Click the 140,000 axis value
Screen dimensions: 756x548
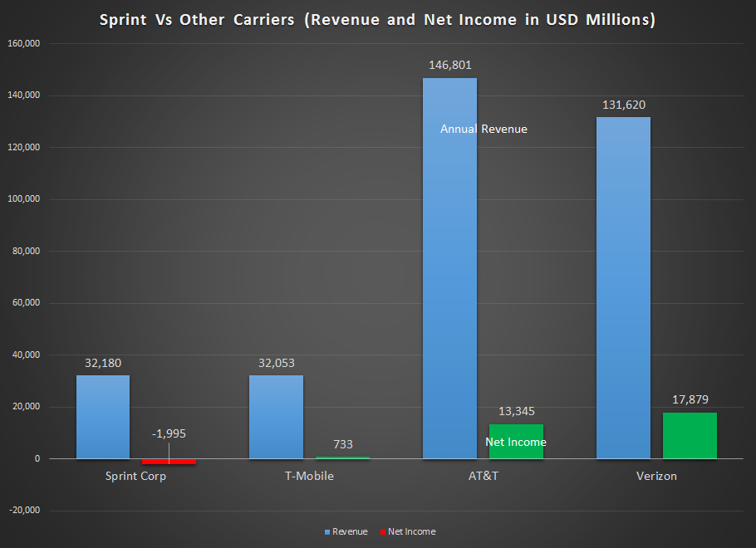tap(23, 95)
